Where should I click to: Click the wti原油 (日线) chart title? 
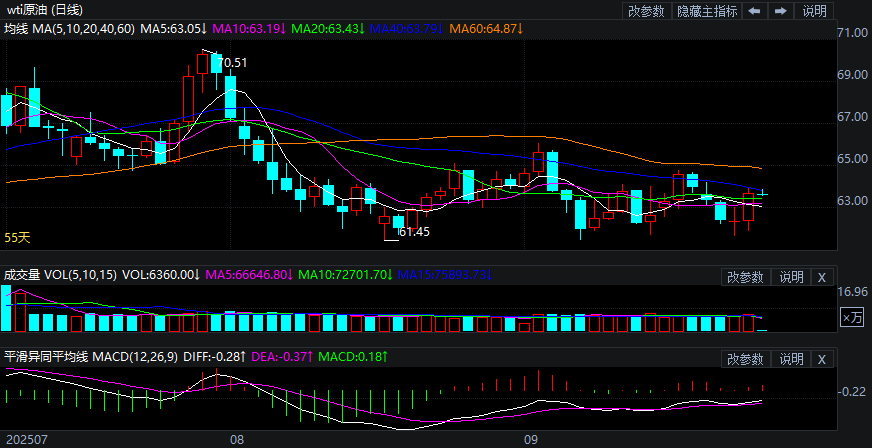coord(48,10)
